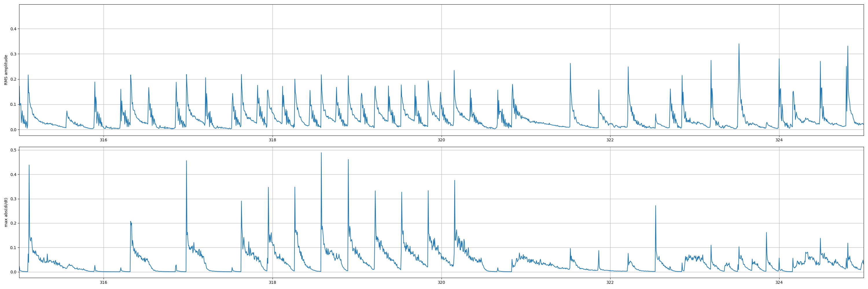This screenshot has height=289, width=868.
Task: Click x-axis tick 316 under the di/dt plot
Action: point(104,283)
